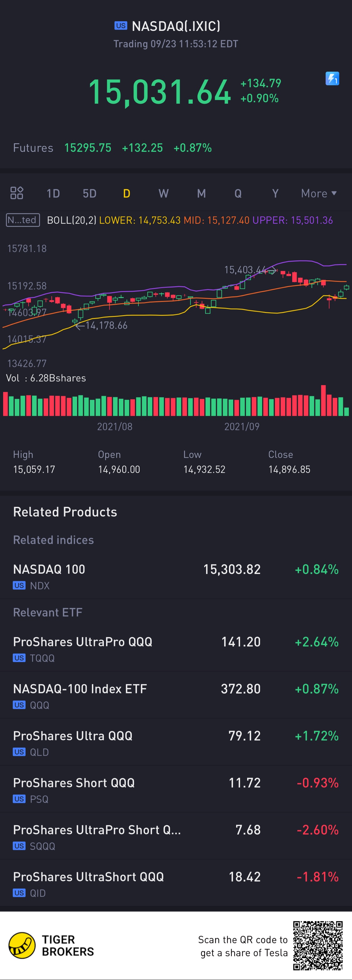Select the W weekly chart tab
This screenshot has width=352, height=980.
[163, 193]
